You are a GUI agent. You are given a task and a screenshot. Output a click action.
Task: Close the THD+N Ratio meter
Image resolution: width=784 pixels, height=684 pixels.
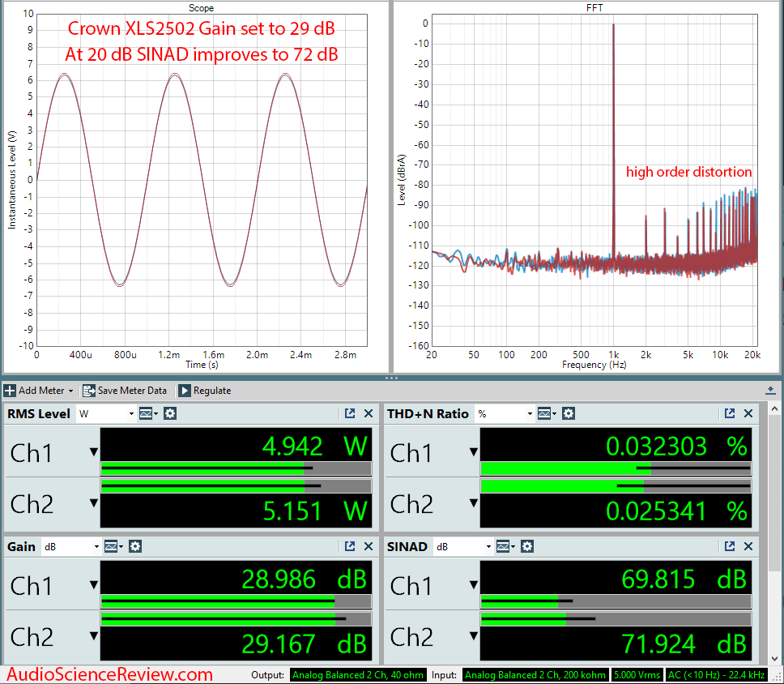click(x=748, y=413)
